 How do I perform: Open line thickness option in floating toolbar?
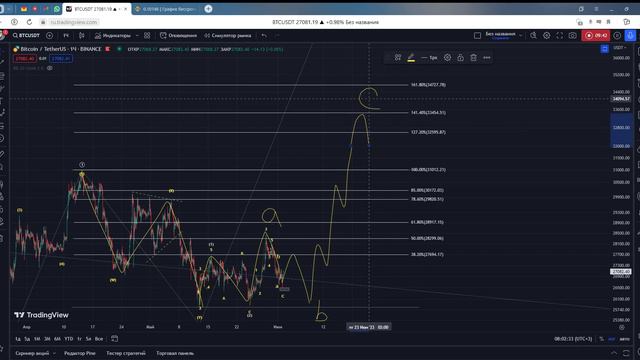[429, 58]
